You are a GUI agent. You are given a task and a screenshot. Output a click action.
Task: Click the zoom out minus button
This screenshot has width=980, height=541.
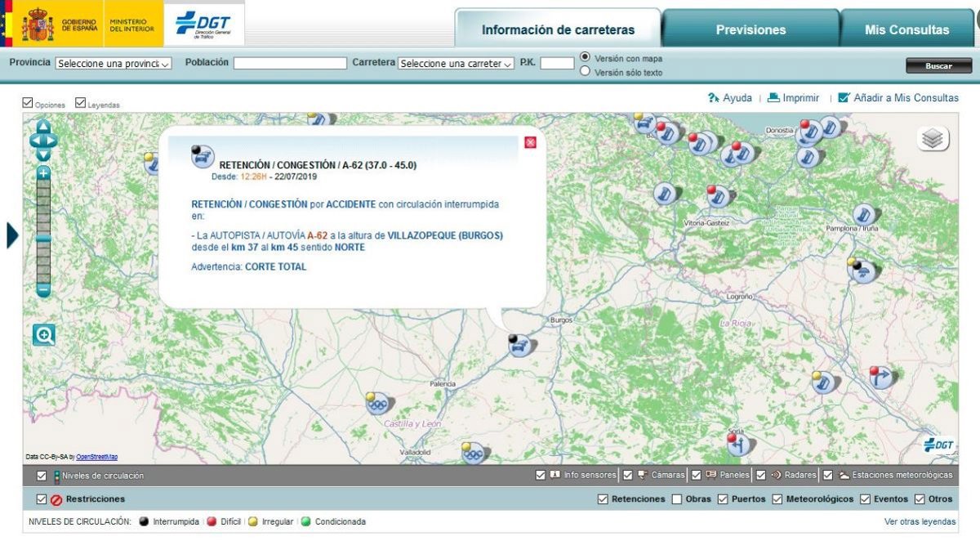(x=43, y=290)
